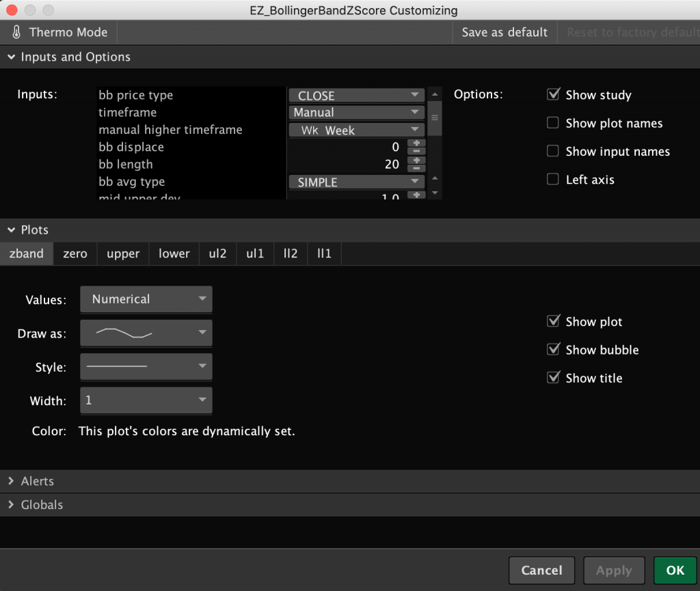Collapse the Inputs and Options section

click(11, 57)
